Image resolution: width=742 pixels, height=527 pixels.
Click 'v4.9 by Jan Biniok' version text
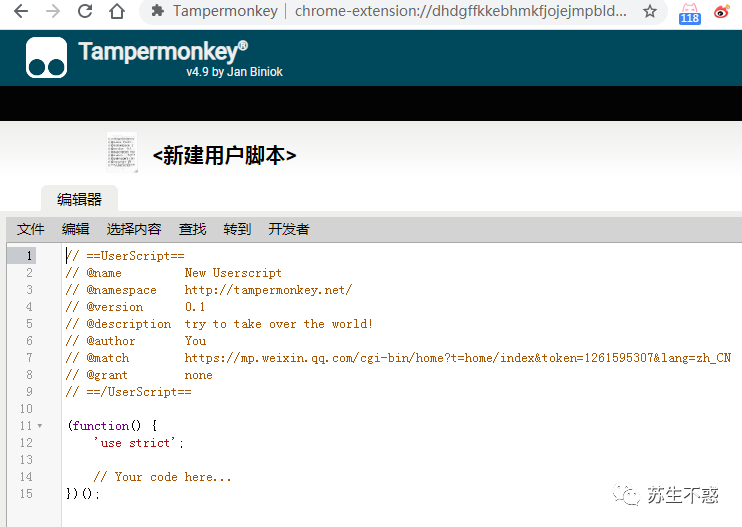234,72
